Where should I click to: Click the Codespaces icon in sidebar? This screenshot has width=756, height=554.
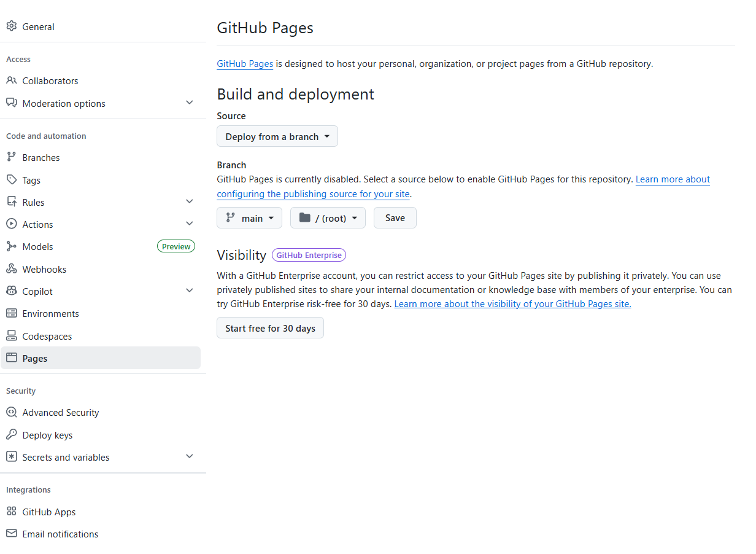(11, 336)
